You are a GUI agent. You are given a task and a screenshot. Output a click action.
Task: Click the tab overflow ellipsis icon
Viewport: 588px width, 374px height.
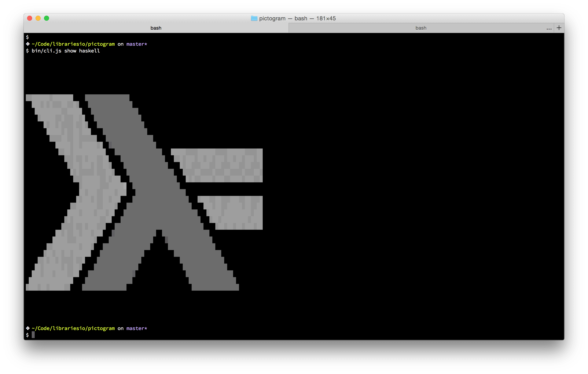coord(549,29)
